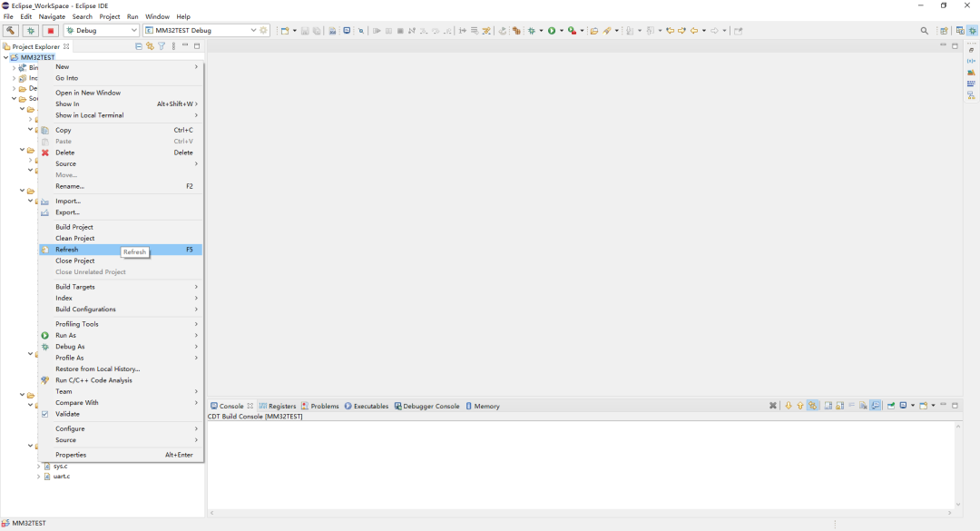Click the green Run toolbar icon

pyautogui.click(x=552, y=31)
